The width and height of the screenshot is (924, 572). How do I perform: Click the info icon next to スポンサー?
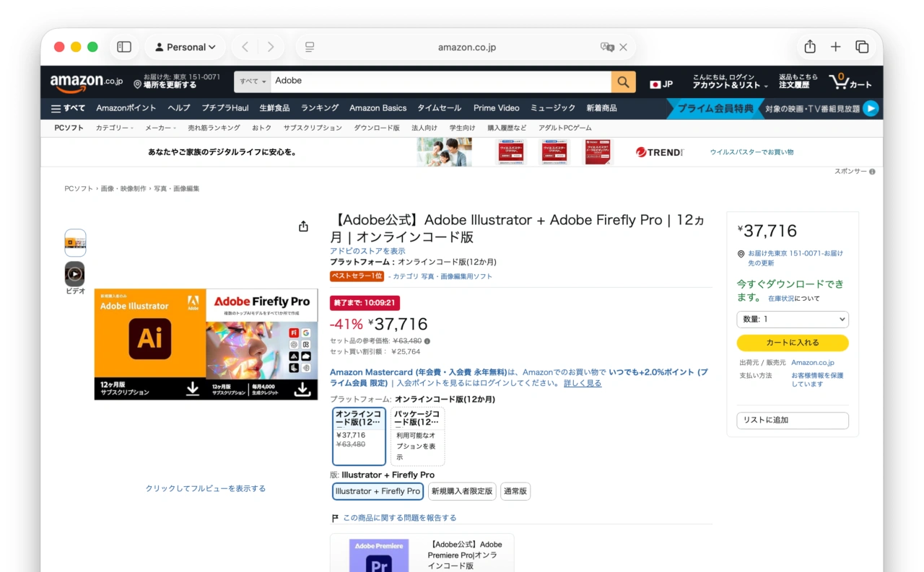click(x=872, y=172)
